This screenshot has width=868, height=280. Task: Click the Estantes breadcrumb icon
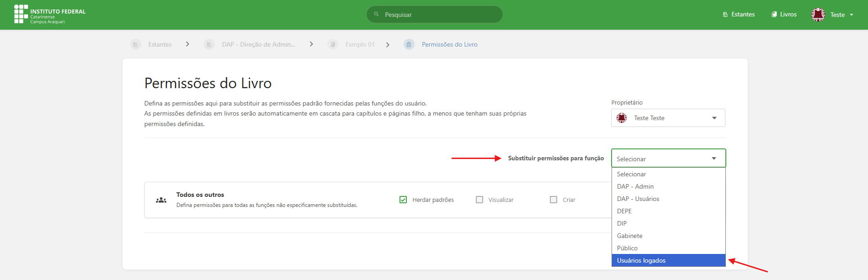136,44
